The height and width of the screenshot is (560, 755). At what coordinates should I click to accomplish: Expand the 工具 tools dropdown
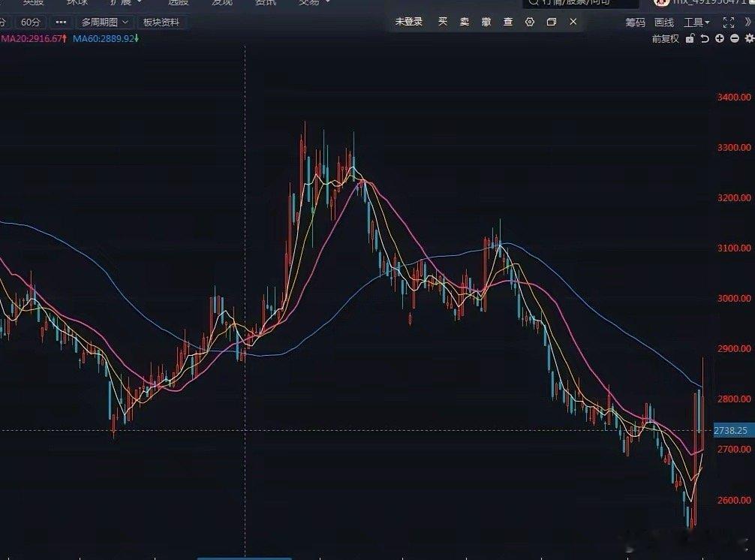coord(696,23)
